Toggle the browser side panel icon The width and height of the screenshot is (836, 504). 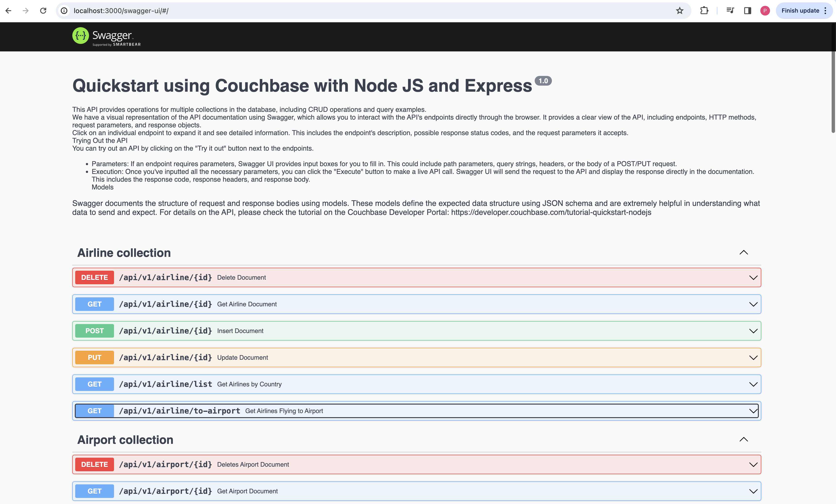point(747,10)
